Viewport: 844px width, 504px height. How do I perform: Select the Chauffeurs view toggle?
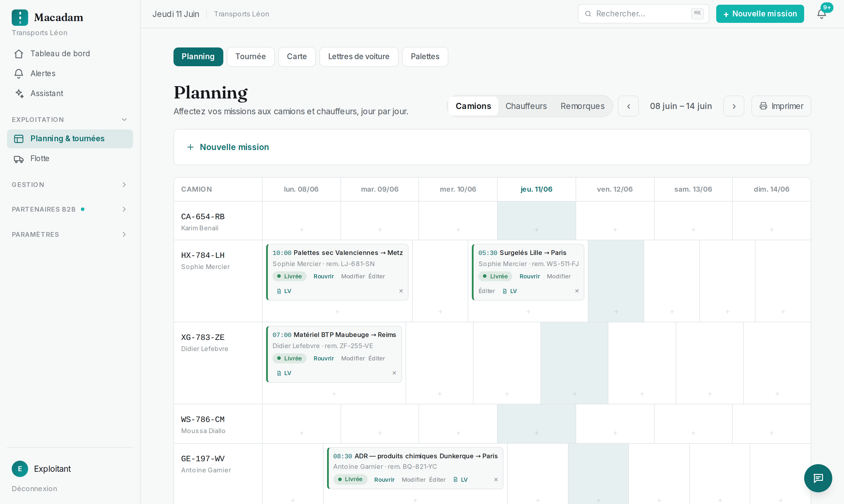(526, 106)
